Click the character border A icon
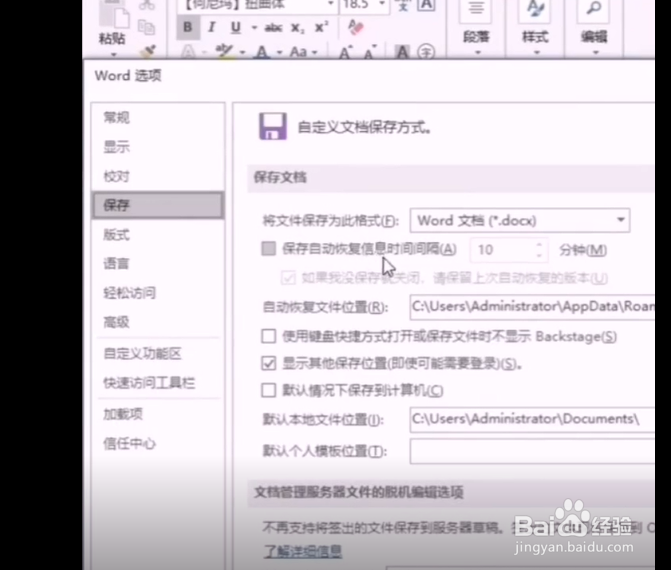Viewport: 671px width, 570px height. coord(426,5)
